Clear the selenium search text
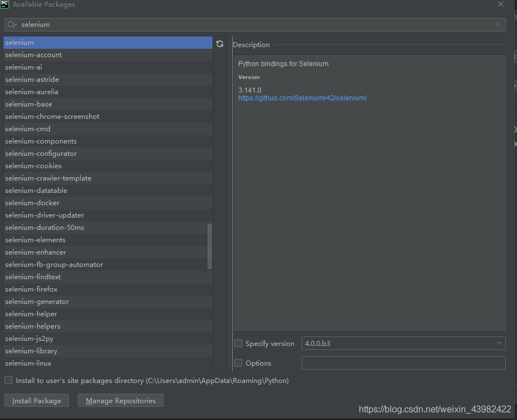Image resolution: width=517 pixels, height=420 pixels. coord(497,25)
